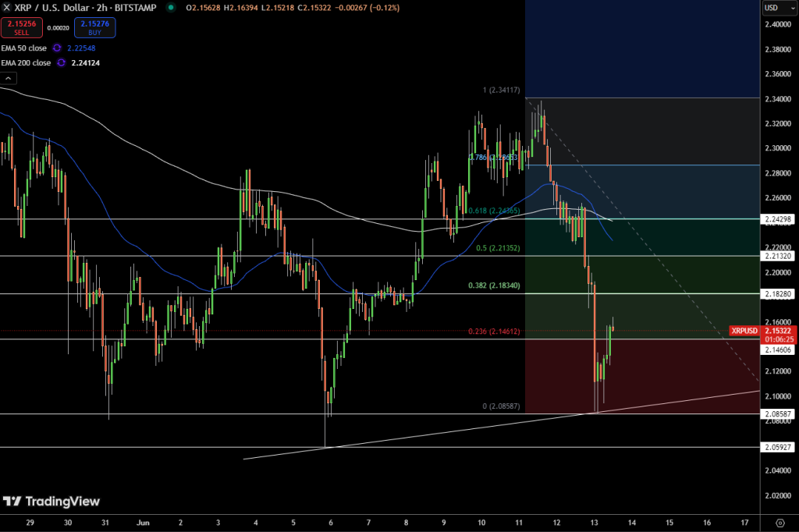The width and height of the screenshot is (799, 532).
Task: Click the green market status dot
Action: pos(171,8)
